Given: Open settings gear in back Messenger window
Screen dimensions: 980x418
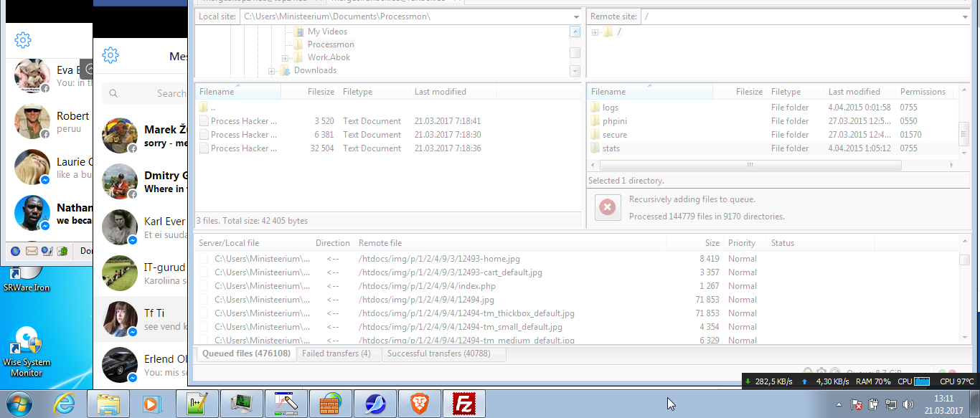Looking at the screenshot, I should click(23, 40).
